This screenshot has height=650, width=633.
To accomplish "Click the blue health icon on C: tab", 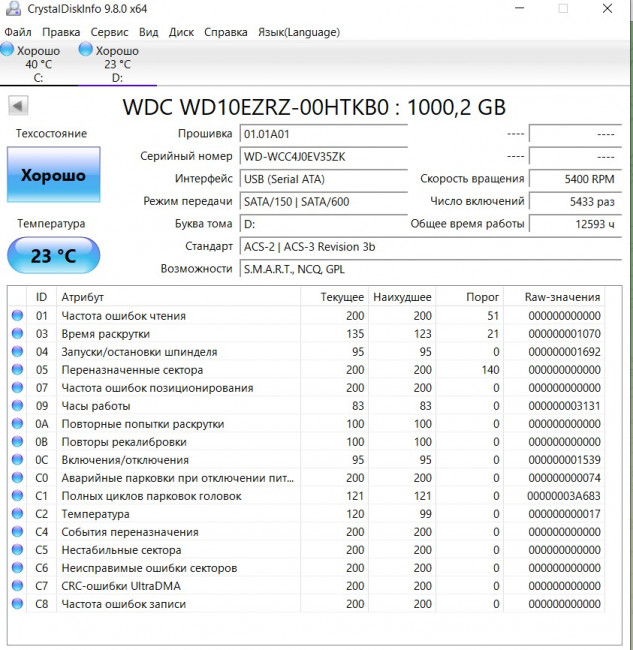I will [7, 49].
